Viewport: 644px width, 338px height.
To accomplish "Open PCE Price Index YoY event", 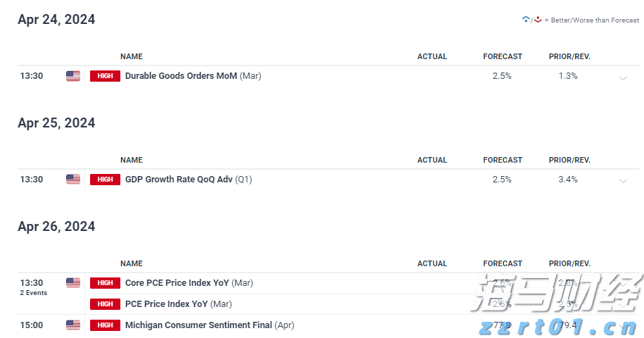I will [x=166, y=304].
